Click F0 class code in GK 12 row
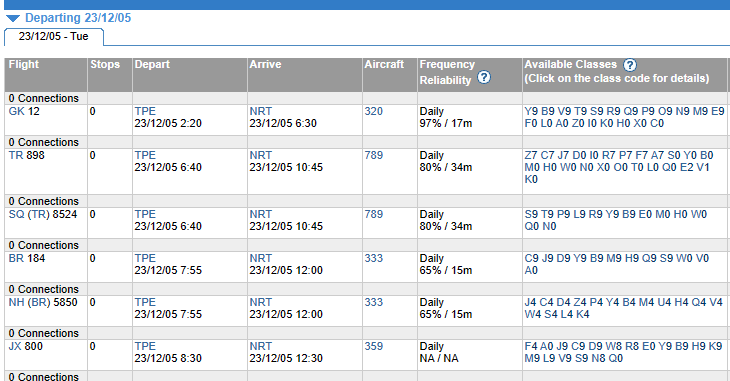730x381 pixels. (x=531, y=123)
